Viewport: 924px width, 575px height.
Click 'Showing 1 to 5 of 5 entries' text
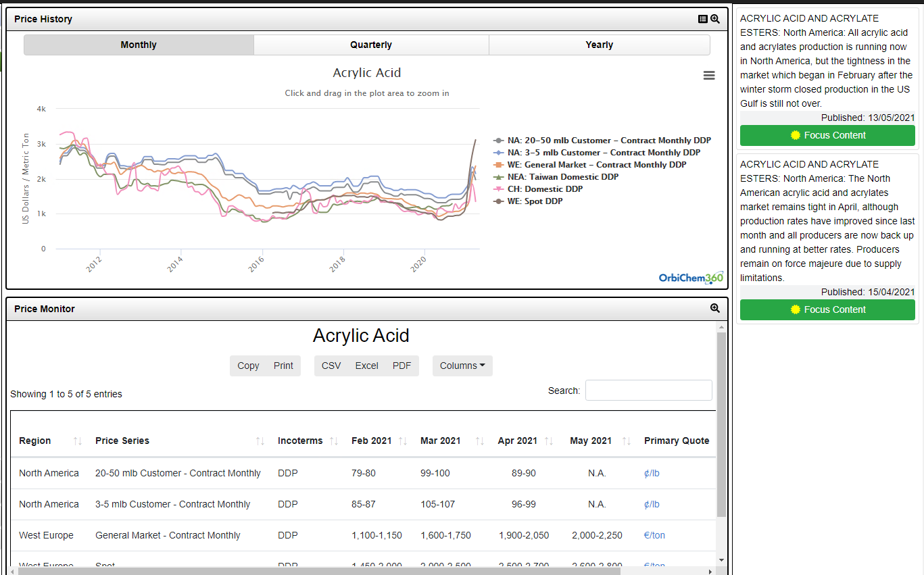tap(66, 394)
